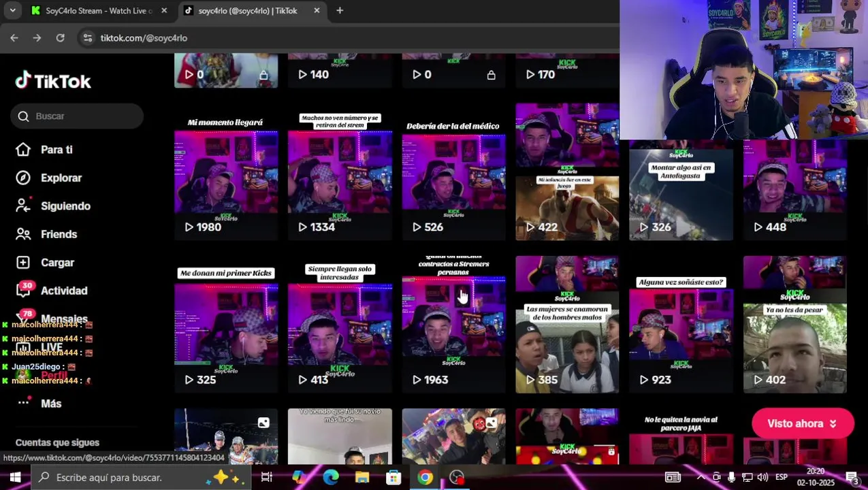Open video Ya no les da pesar
Viewport: 868px width, 490px height.
tap(794, 325)
